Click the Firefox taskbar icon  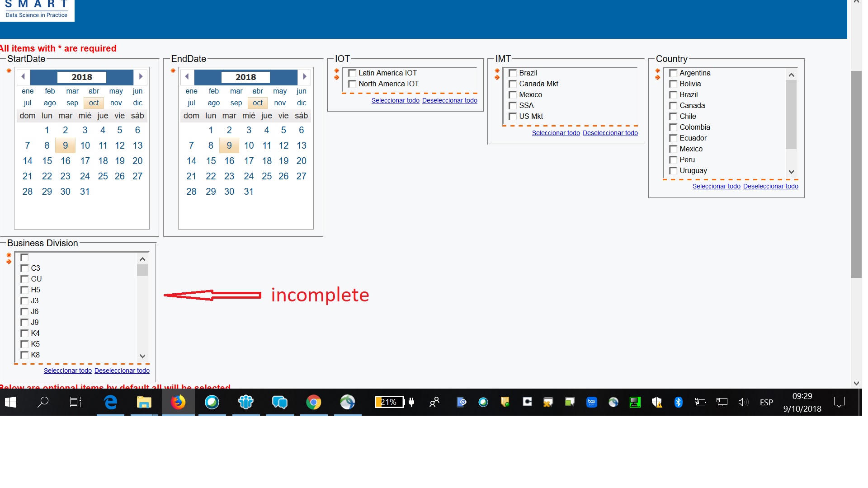178,402
